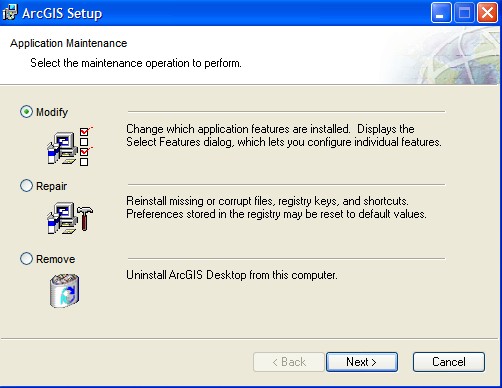
Task: Click the Repair hammer and computer icon
Action: pyautogui.click(x=70, y=218)
